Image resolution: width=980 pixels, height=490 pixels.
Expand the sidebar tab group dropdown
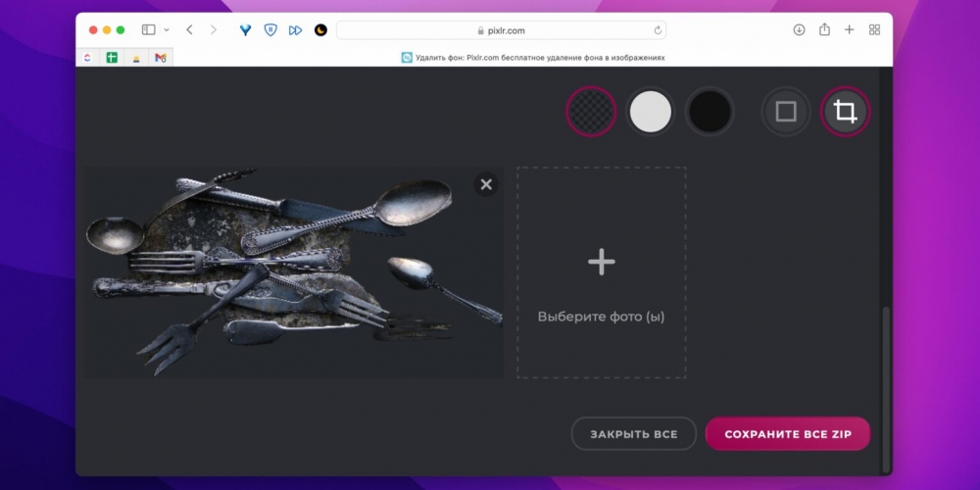[167, 30]
